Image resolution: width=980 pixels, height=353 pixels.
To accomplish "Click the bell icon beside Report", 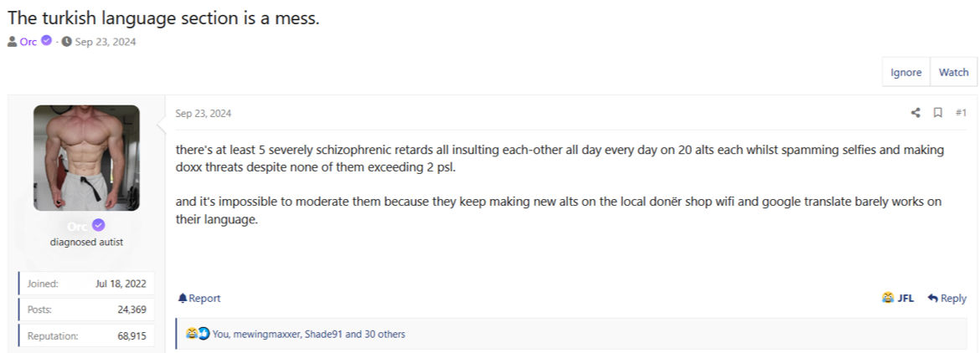I will [x=183, y=299].
